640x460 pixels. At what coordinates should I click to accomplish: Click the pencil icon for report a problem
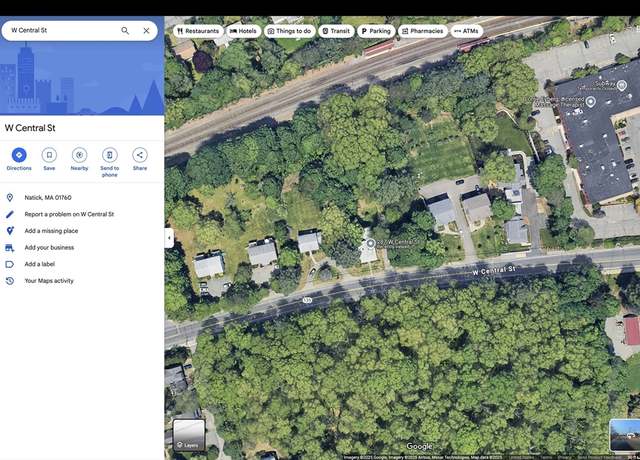10,214
